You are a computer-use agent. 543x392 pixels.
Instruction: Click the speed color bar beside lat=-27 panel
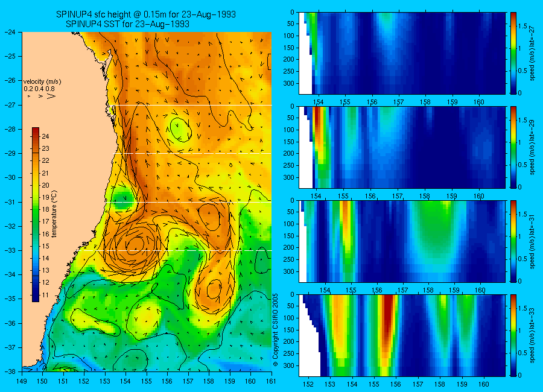click(513, 53)
